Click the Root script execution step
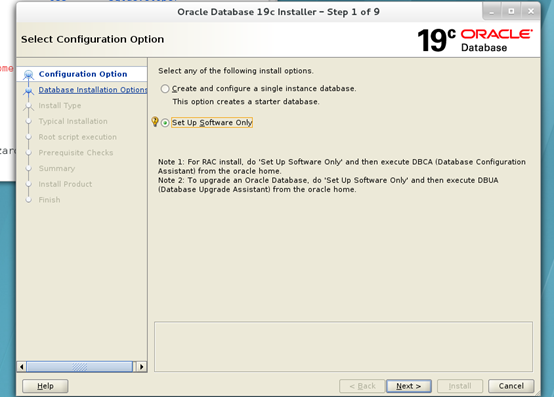This screenshot has height=397, width=554. click(x=77, y=137)
